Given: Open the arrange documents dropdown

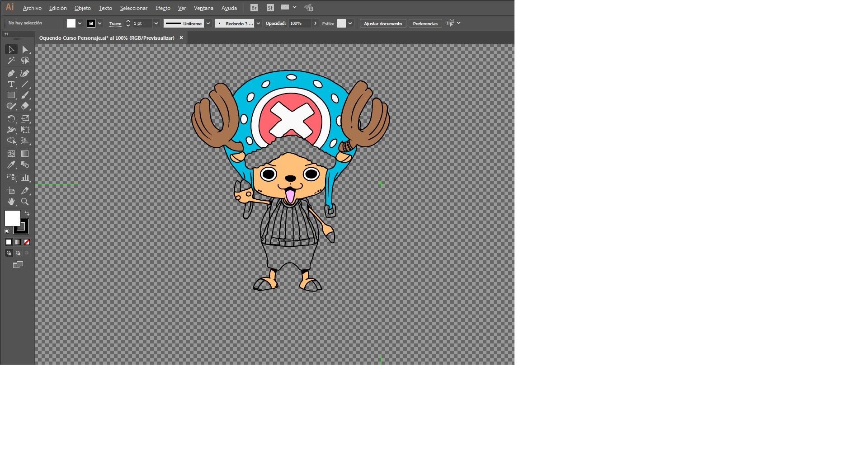Looking at the screenshot, I should (288, 8).
